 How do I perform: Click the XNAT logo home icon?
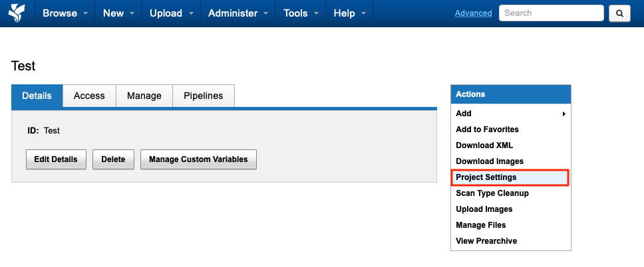pos(17,13)
